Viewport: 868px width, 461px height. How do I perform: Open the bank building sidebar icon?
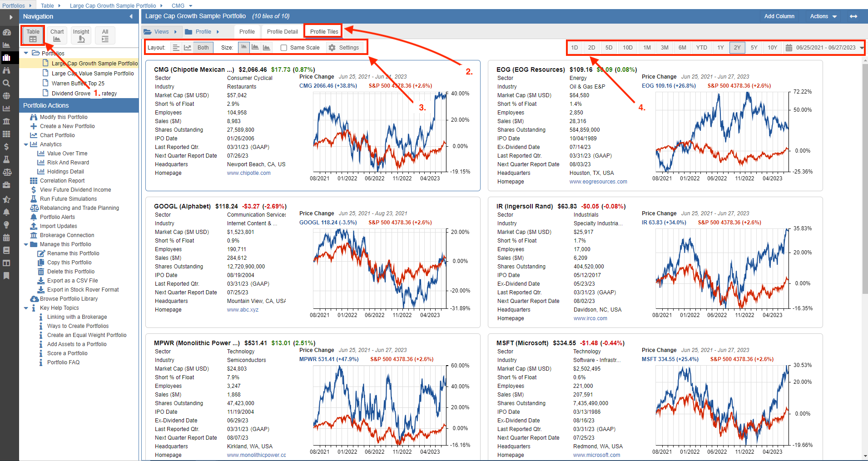tap(6, 121)
